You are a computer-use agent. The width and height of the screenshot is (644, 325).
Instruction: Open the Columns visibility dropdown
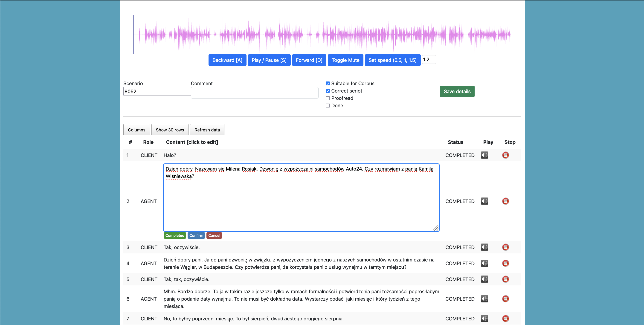pos(136,130)
